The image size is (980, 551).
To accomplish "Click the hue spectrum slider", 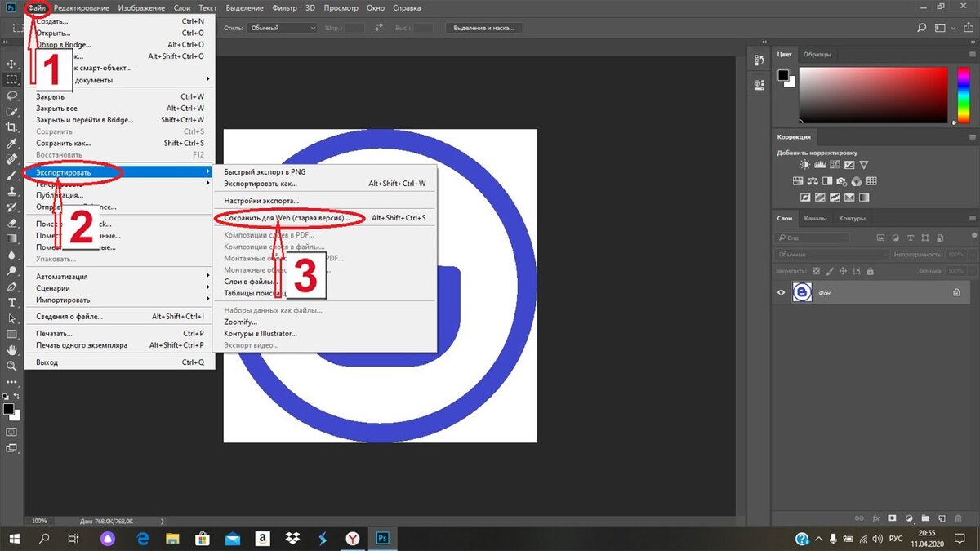I will [x=964, y=96].
